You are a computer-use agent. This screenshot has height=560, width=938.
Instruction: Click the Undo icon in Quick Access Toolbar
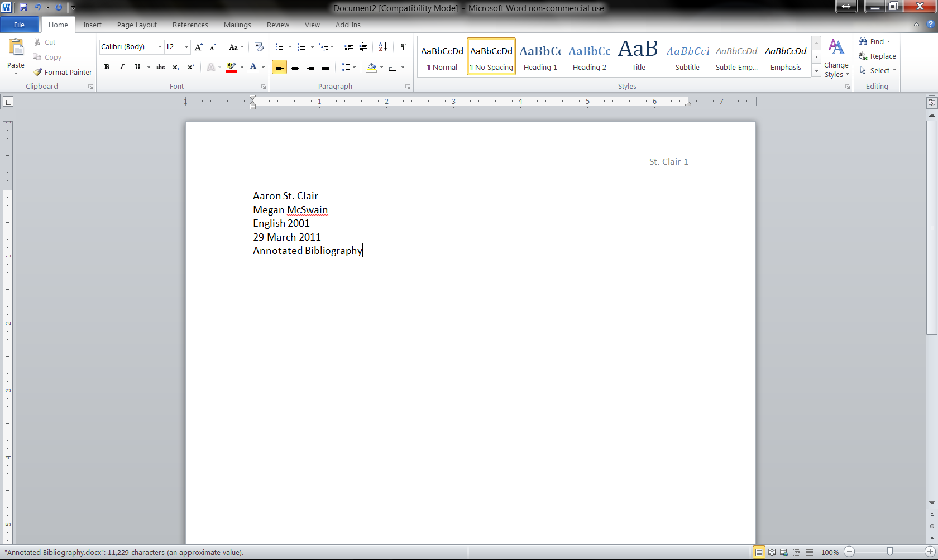[37, 8]
